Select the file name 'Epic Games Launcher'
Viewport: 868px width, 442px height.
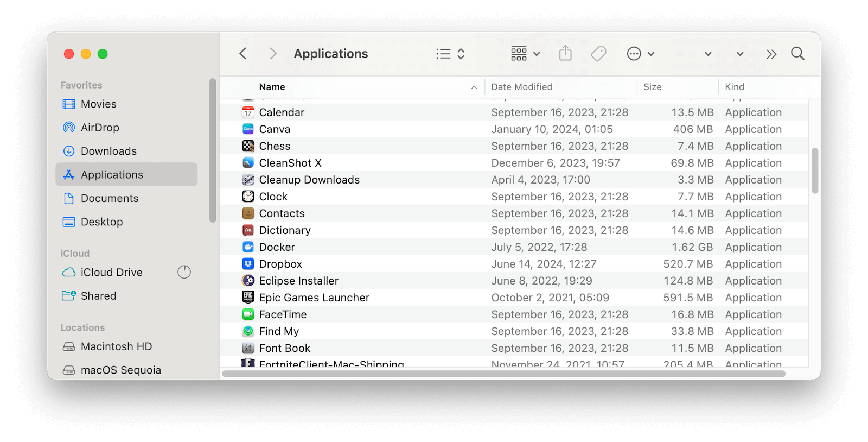click(x=314, y=298)
